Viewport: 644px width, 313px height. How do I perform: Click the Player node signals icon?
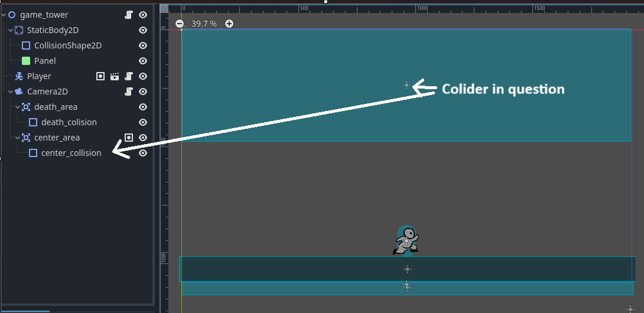pos(100,76)
